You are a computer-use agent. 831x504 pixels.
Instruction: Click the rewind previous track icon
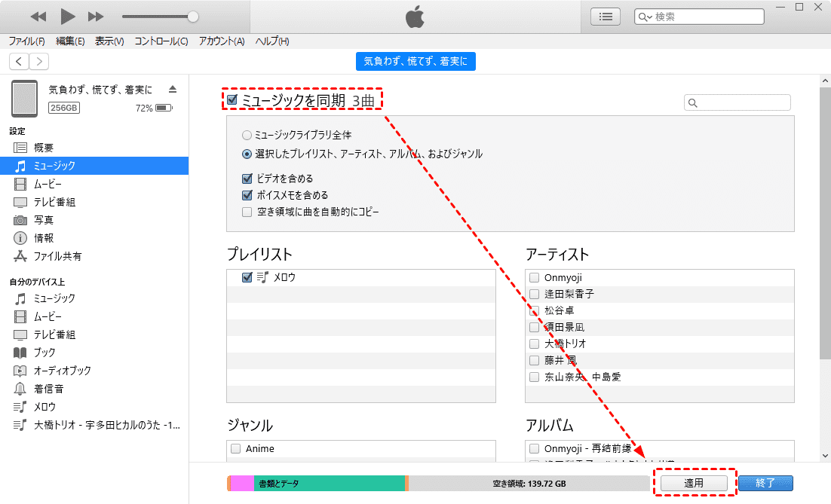click(x=38, y=16)
